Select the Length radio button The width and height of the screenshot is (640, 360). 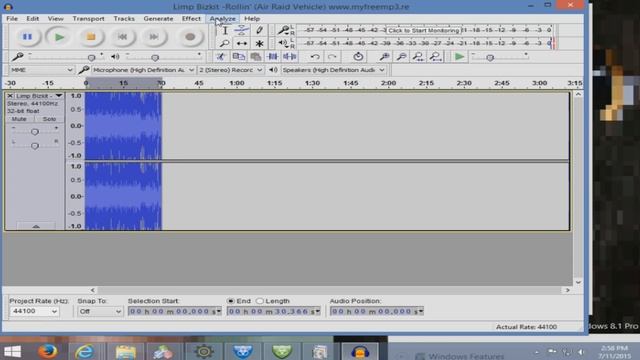click(260, 301)
